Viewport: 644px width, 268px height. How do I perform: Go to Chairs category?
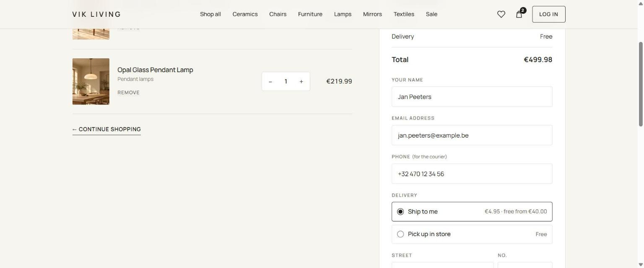click(278, 14)
